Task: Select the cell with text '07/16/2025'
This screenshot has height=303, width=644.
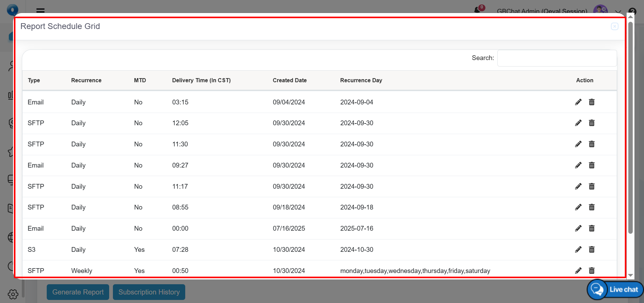Action: [x=289, y=228]
